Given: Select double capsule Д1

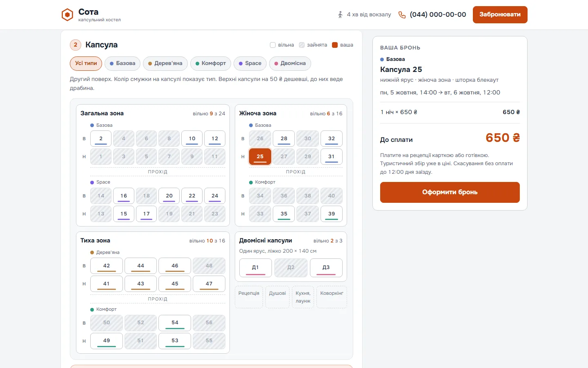Looking at the screenshot, I should (x=256, y=268).
